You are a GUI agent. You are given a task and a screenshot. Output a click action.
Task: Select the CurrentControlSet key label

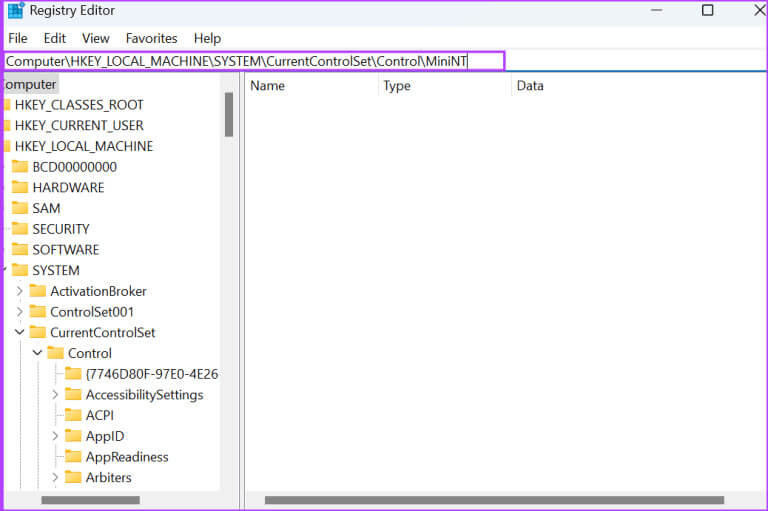coord(102,332)
